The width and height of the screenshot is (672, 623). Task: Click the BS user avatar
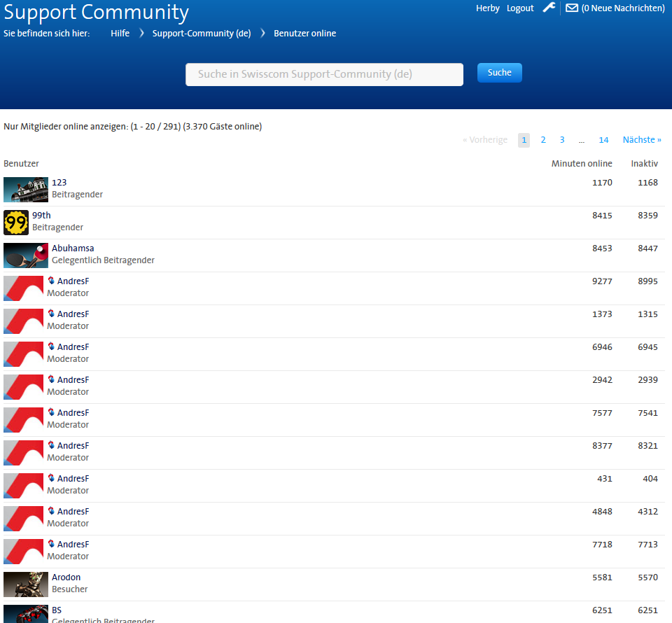26,613
